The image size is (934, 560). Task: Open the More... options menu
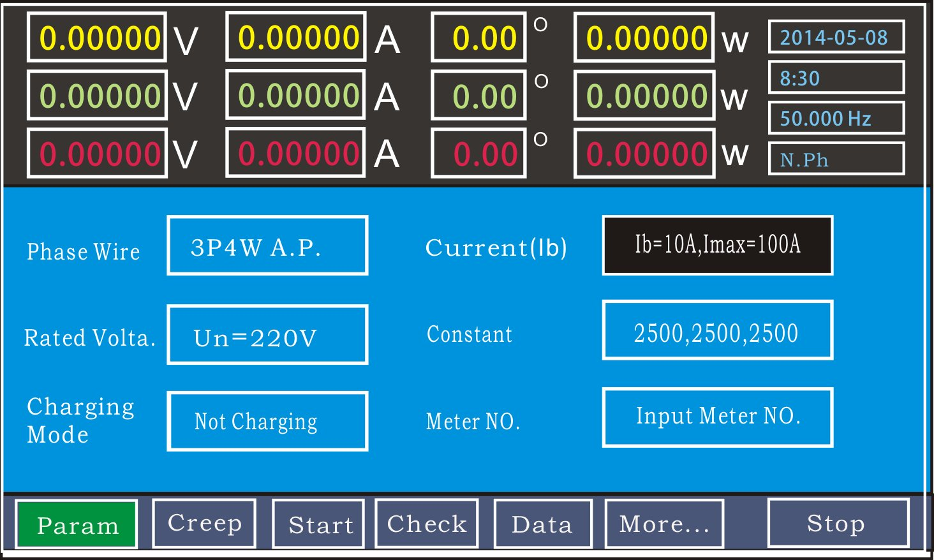663,524
